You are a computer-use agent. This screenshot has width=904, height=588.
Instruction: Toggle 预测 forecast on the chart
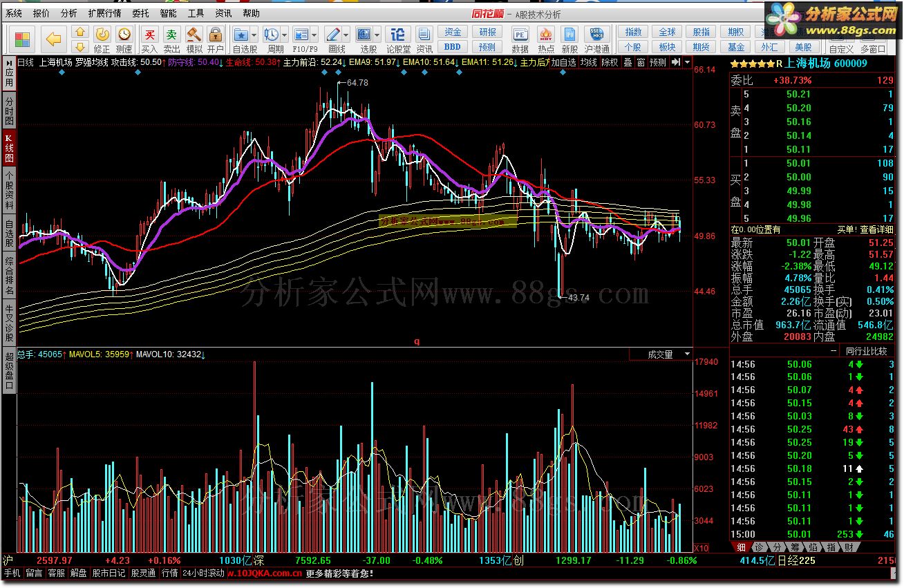tap(658, 62)
